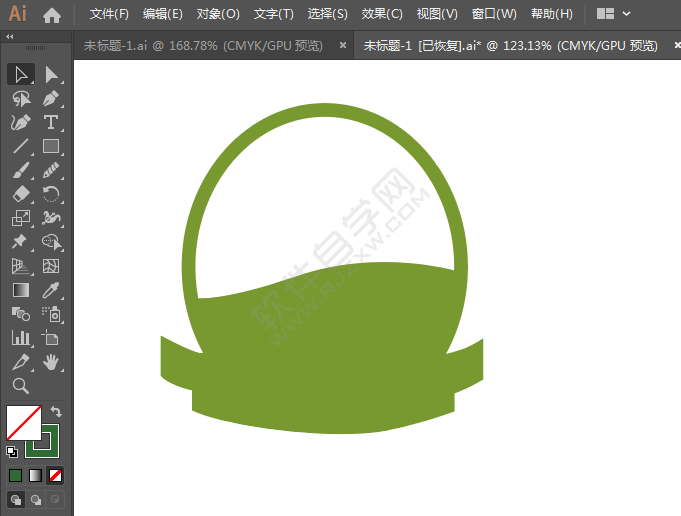
Task: Select the Direct Selection tool
Action: [x=51, y=75]
